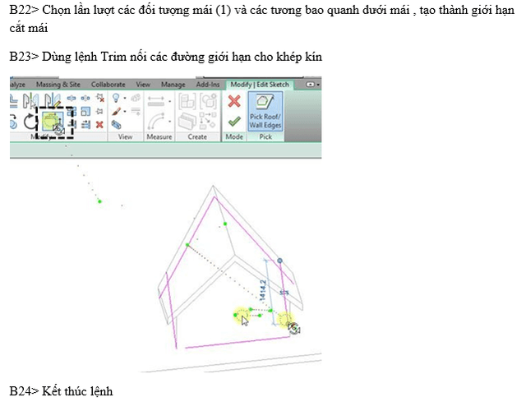Click the B24 Kết thúc lệnh line
The width and height of the screenshot is (526, 420).
[61, 391]
